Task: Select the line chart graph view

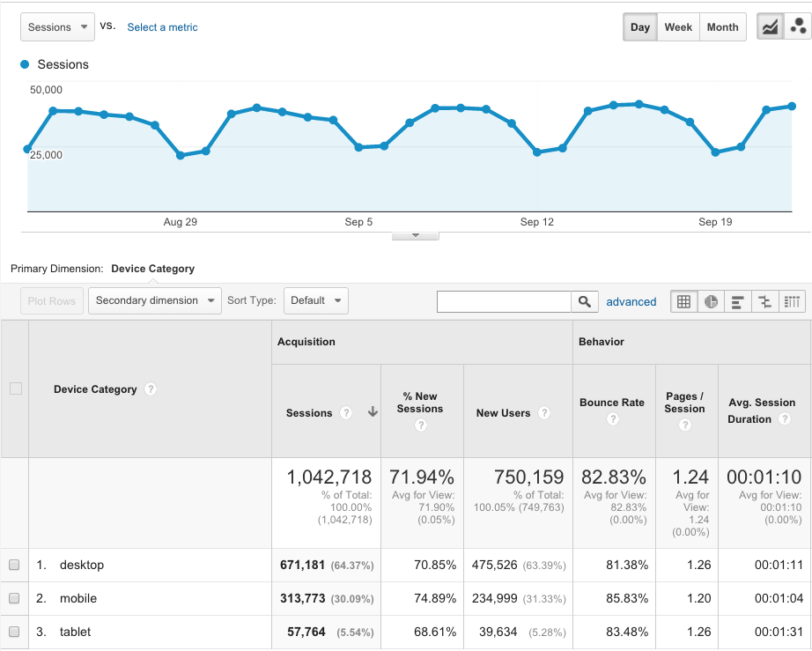Action: click(x=770, y=26)
